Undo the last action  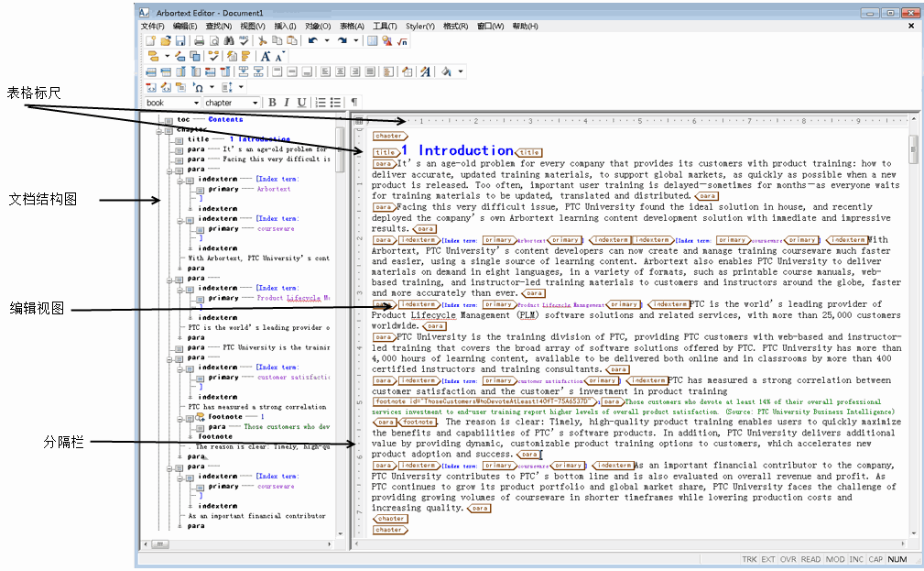(x=313, y=40)
